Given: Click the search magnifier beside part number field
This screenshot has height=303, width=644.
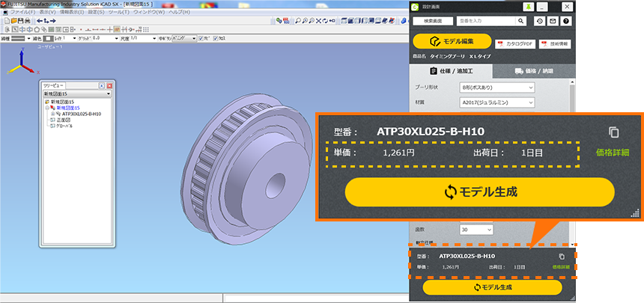Looking at the screenshot, I should (x=521, y=22).
